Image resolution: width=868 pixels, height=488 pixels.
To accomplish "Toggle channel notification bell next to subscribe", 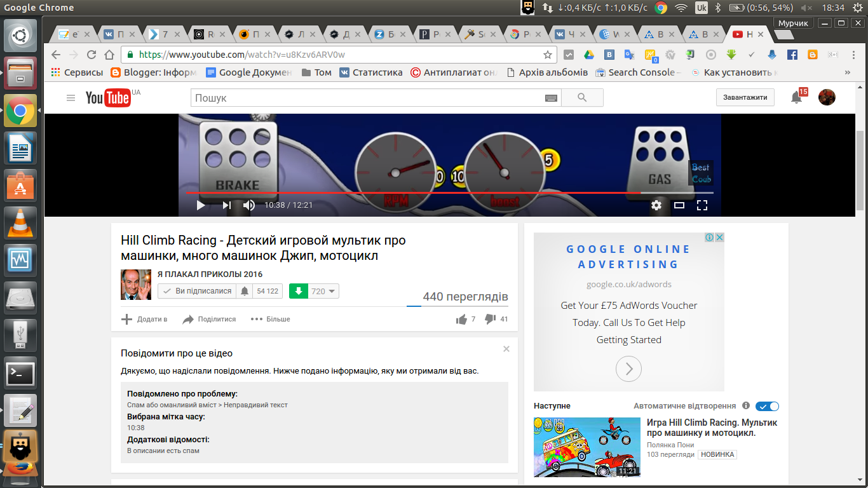I will [245, 291].
